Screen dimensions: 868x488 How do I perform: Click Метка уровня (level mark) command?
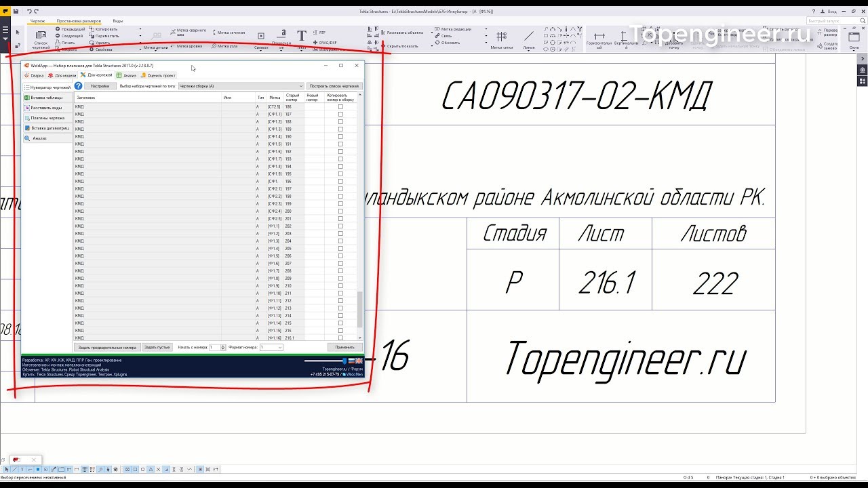coord(186,46)
